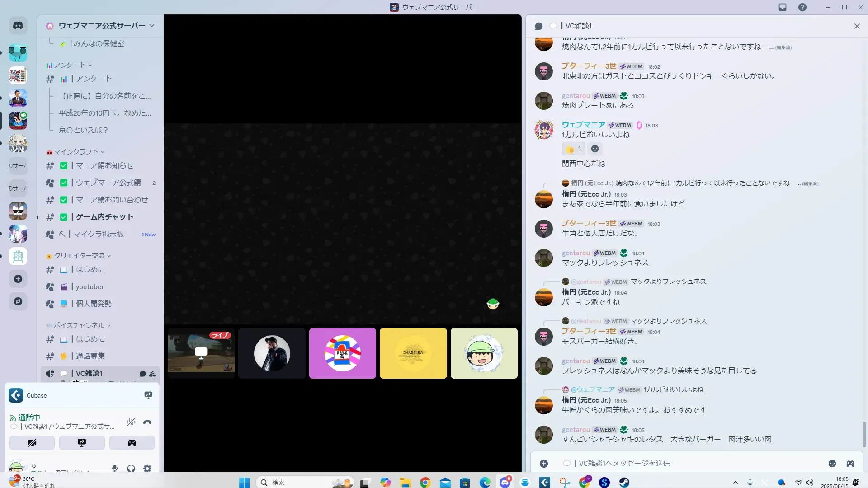The image size is (868, 488).
Task: Click the thumbs-up reaction on message
Action: pyautogui.click(x=573, y=149)
